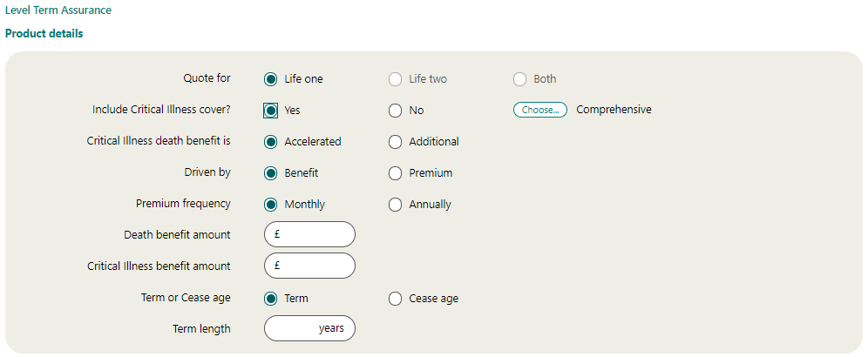The width and height of the screenshot is (868, 357).
Task: Click the Critical Illness benefit amount field
Action: [x=314, y=266]
